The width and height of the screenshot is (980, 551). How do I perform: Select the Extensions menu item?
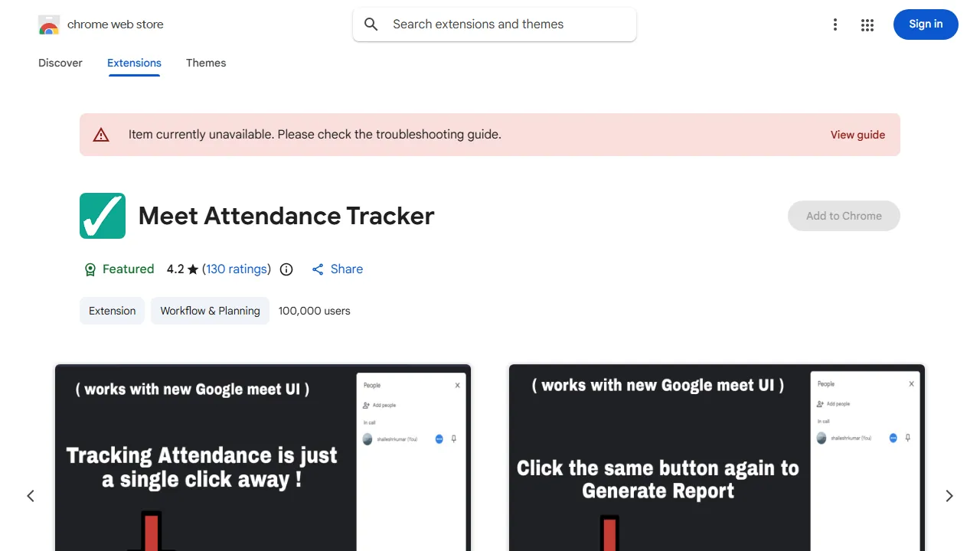pos(134,63)
